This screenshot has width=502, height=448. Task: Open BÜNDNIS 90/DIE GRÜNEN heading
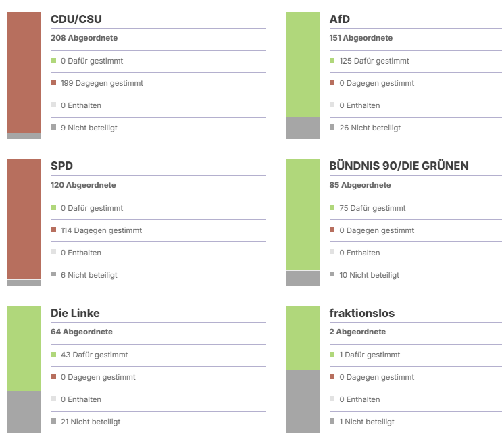399,166
